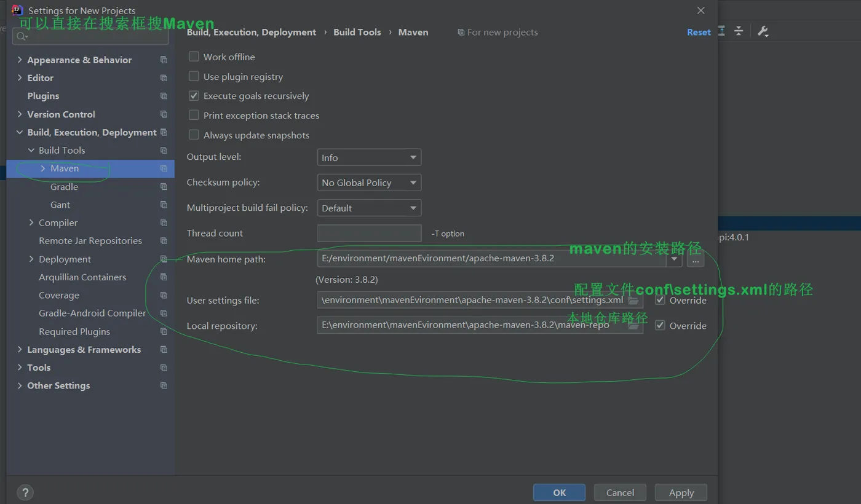This screenshot has width=861, height=504.
Task: Enable the Work offline checkbox
Action: pos(194,57)
